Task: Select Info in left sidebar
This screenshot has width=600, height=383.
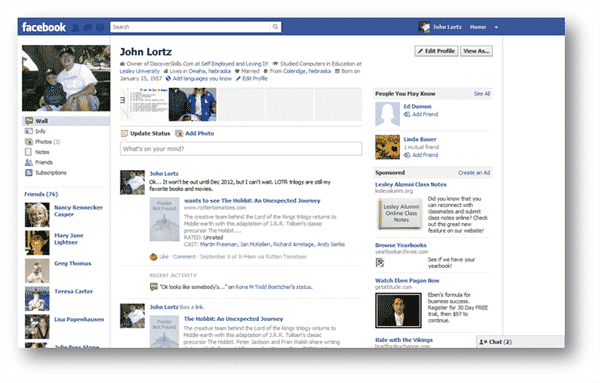Action: coord(66,131)
